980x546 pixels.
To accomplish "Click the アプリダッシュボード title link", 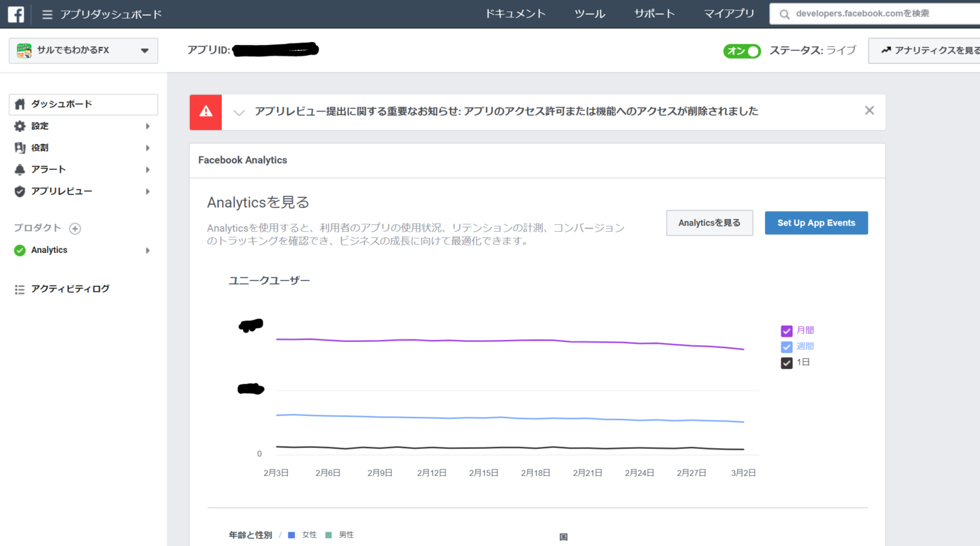I will point(111,14).
